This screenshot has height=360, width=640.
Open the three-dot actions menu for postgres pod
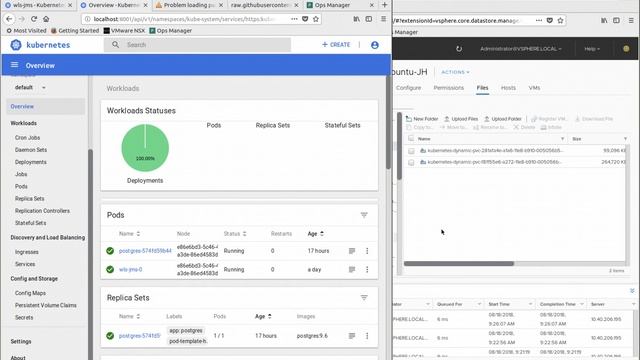point(367,251)
